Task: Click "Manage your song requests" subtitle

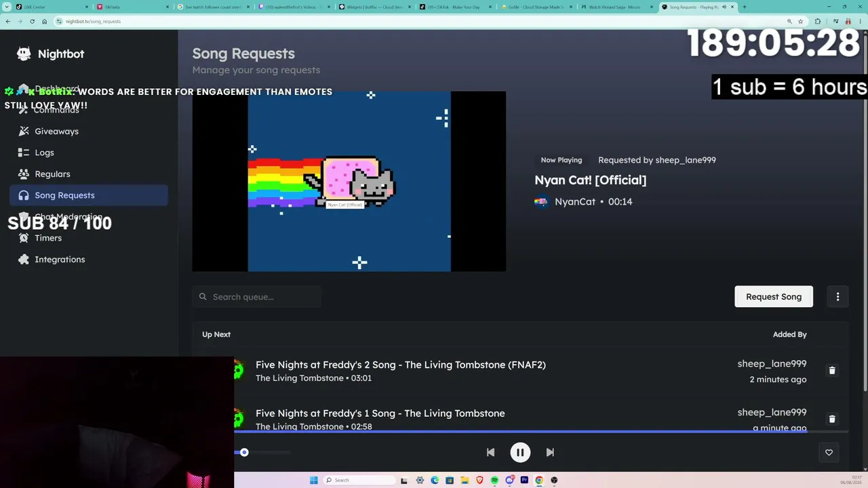Action: pyautogui.click(x=256, y=70)
